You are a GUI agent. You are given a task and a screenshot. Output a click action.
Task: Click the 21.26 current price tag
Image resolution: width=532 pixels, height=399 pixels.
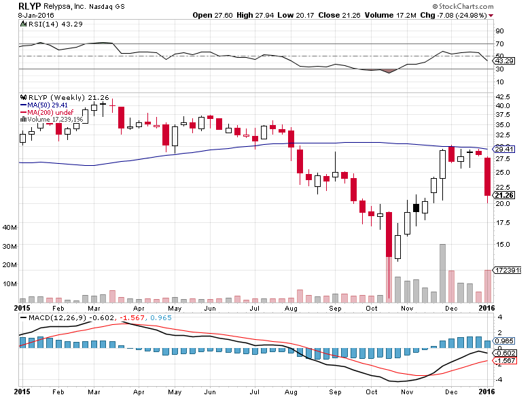(x=504, y=196)
